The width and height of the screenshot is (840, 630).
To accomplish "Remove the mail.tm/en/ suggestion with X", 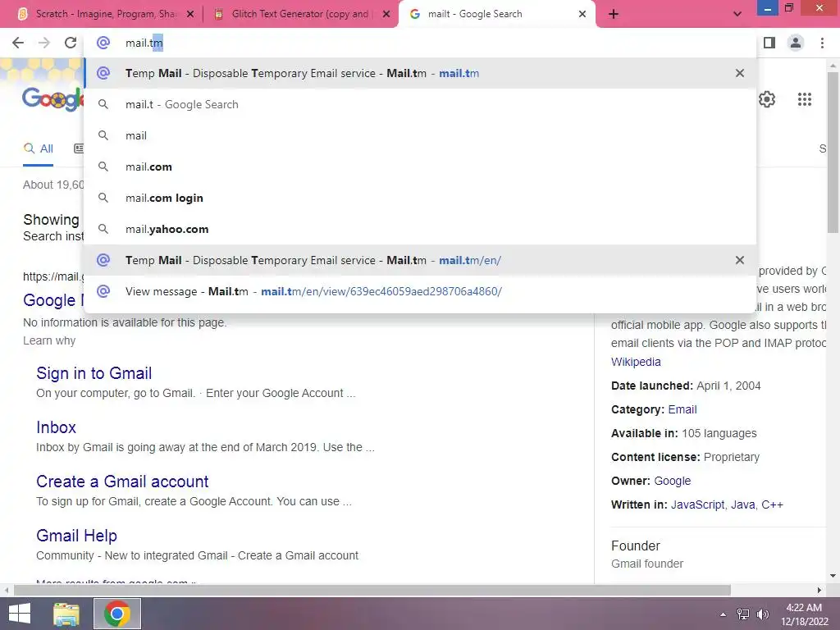I will 740,260.
